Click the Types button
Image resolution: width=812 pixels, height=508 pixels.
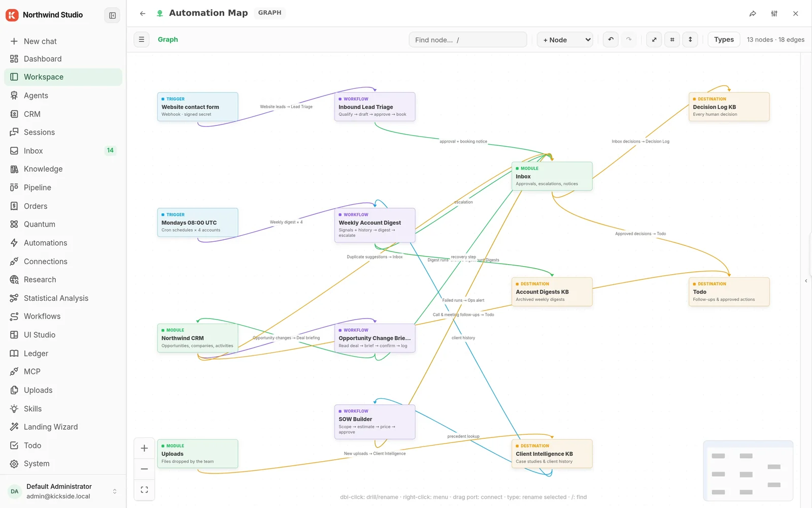tap(724, 40)
